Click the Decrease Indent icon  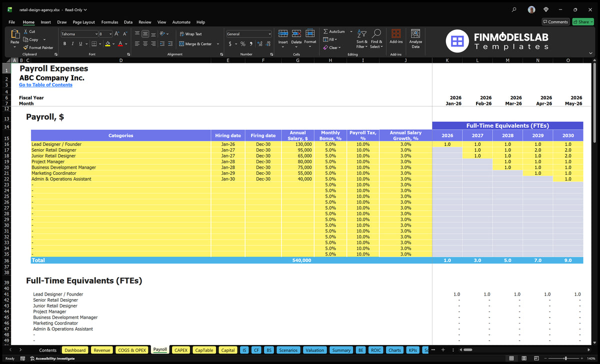pyautogui.click(x=163, y=44)
